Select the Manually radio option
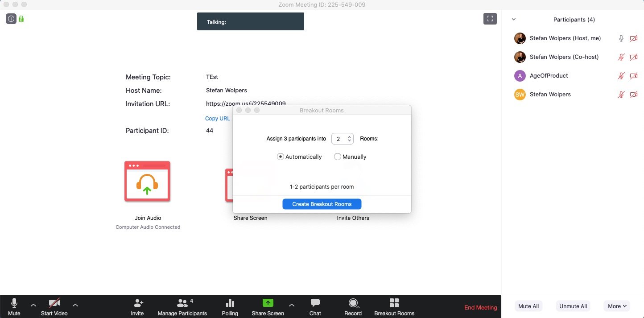 pos(337,157)
